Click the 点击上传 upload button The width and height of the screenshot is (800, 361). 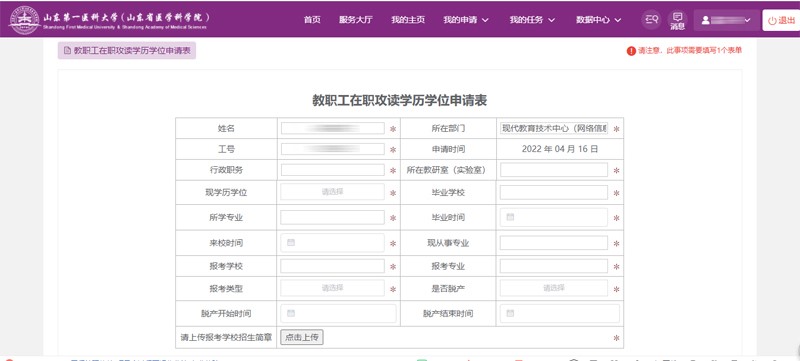[x=302, y=337]
